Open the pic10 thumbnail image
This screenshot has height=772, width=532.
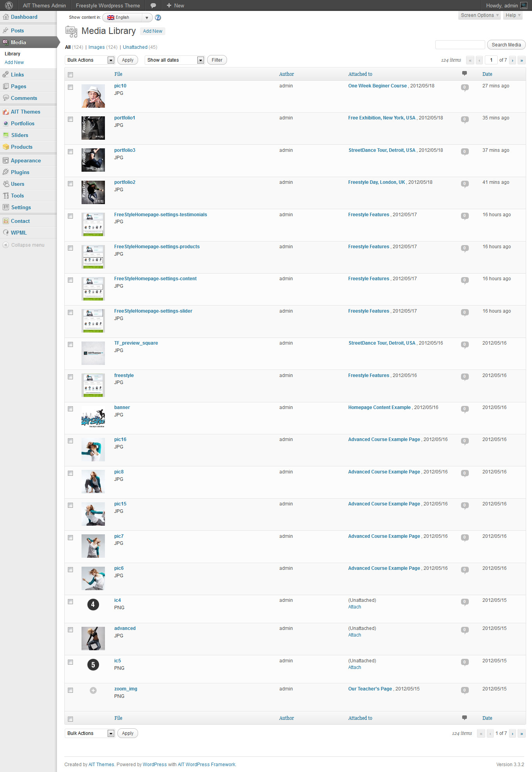pos(93,96)
